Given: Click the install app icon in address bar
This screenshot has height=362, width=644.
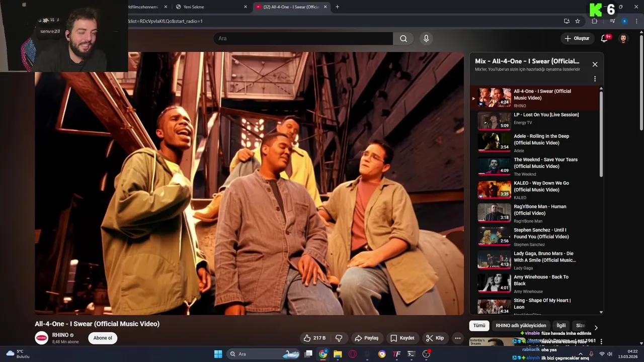Looking at the screenshot, I should tap(567, 21).
